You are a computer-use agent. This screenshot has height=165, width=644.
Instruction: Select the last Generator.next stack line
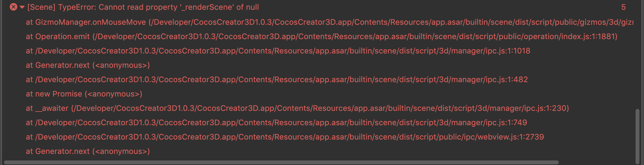pyautogui.click(x=88, y=151)
